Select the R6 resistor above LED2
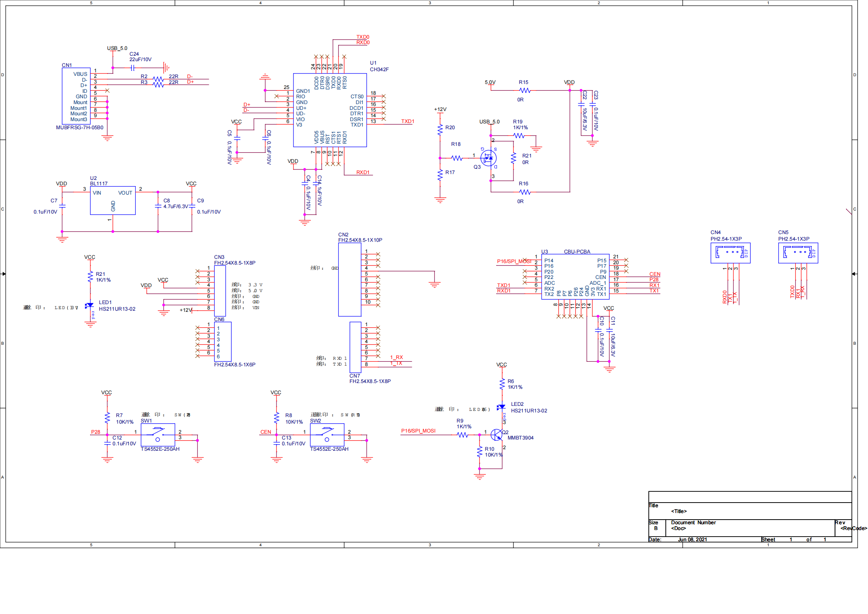 [502, 384]
